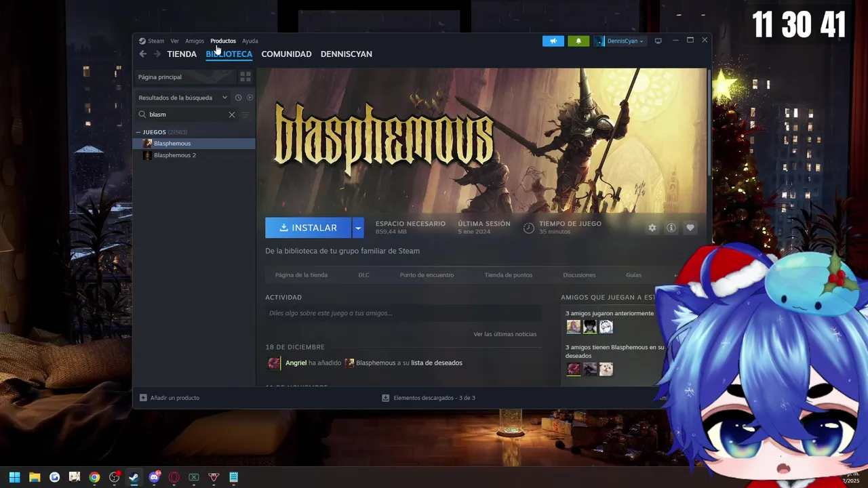Click Añadir un producto
This screenshot has height=488, width=868.
click(170, 398)
